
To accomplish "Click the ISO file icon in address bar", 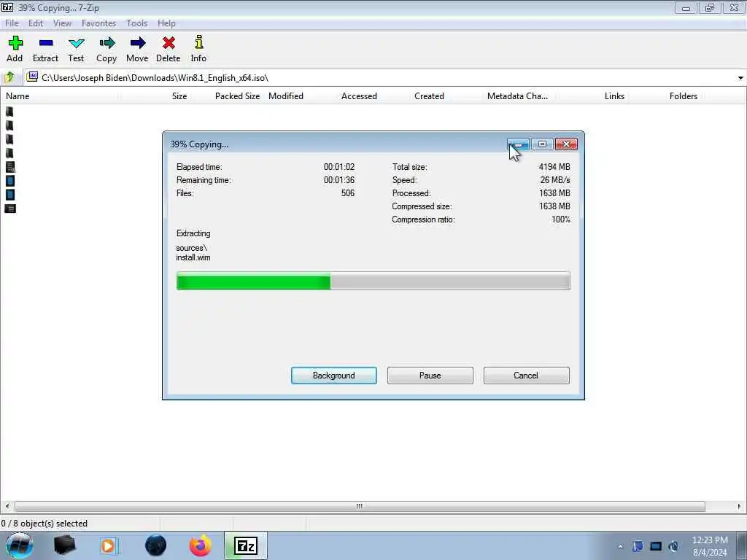I will point(32,77).
